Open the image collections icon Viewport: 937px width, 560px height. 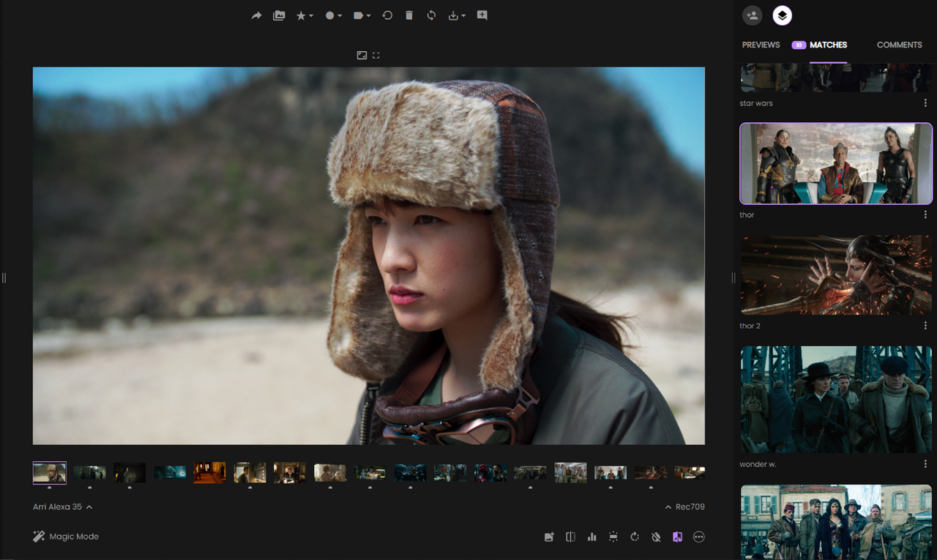click(x=279, y=15)
